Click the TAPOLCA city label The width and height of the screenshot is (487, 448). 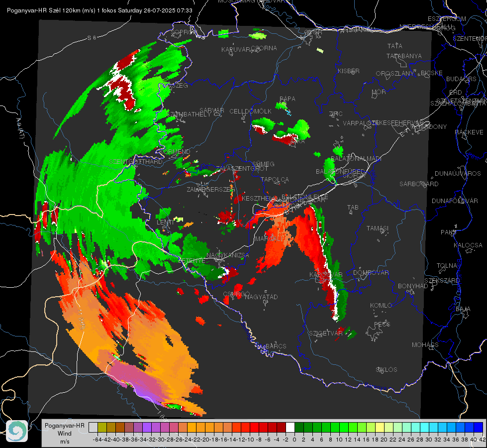click(x=275, y=179)
